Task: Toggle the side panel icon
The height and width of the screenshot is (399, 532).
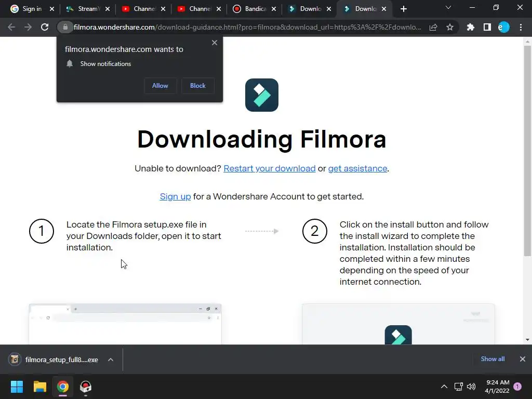Action: coord(487,27)
